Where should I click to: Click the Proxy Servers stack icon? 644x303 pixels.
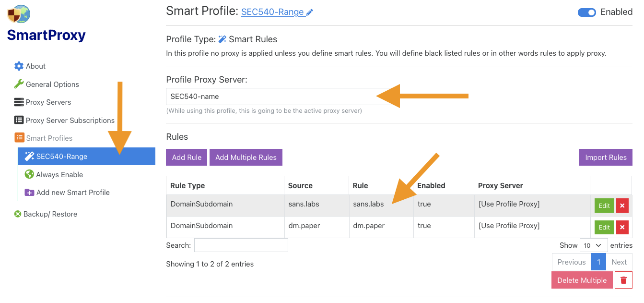coord(19,102)
